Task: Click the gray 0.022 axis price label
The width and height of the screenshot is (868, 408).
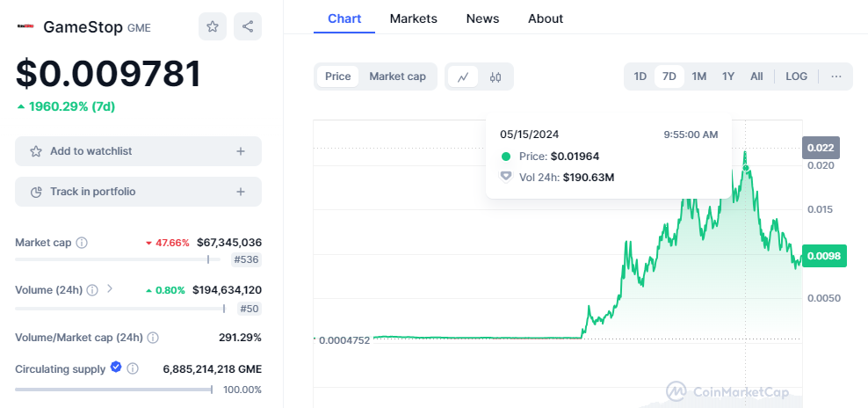Action: click(x=821, y=148)
